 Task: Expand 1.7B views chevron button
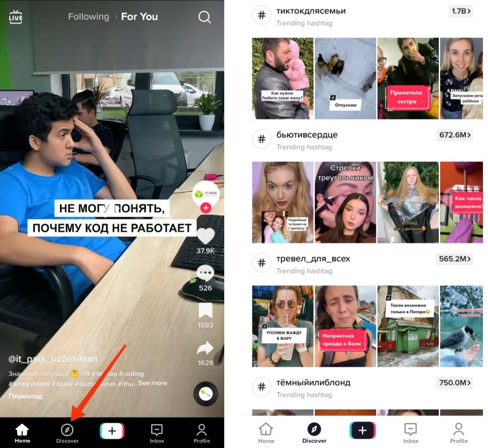coord(461,11)
